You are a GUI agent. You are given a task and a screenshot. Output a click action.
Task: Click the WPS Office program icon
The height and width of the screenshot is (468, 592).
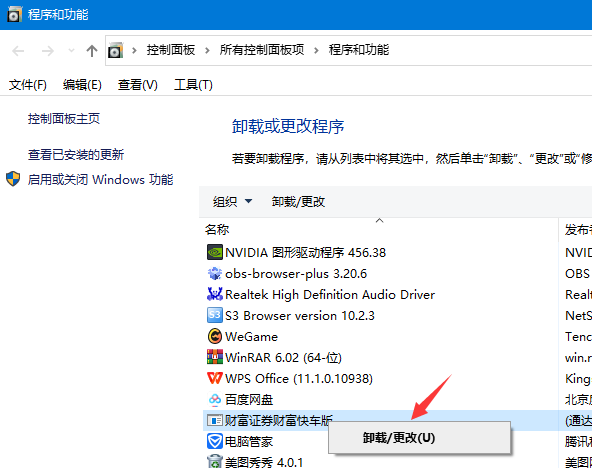coord(215,378)
